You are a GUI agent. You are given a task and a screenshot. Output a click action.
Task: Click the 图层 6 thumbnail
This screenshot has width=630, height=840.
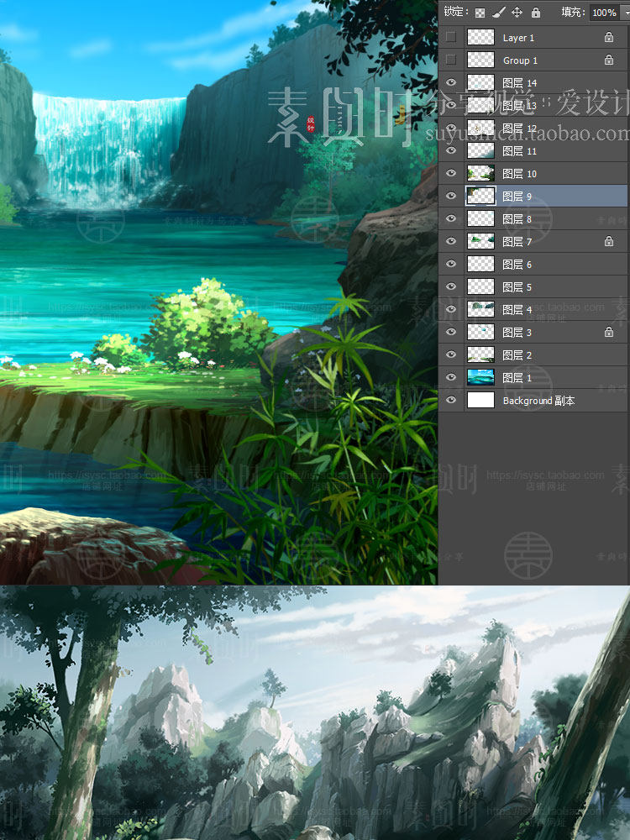[480, 264]
